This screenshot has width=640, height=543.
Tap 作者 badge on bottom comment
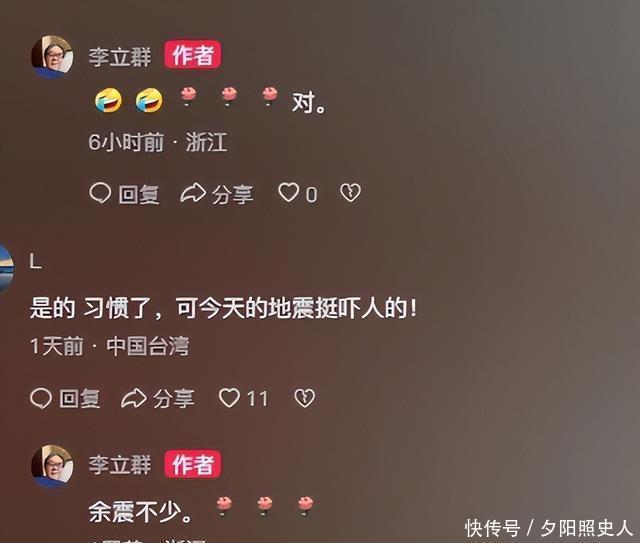click(193, 464)
